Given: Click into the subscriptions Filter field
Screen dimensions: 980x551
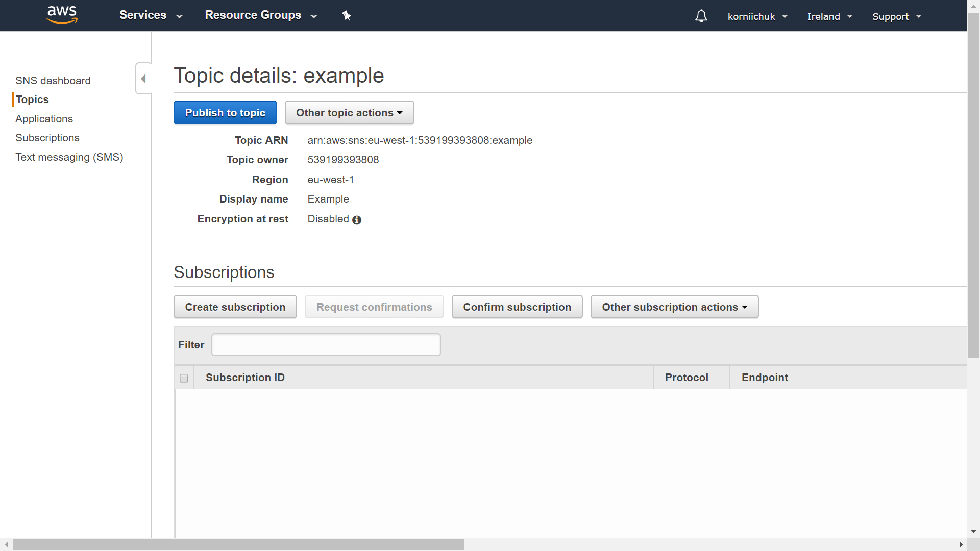Looking at the screenshot, I should click(x=326, y=345).
